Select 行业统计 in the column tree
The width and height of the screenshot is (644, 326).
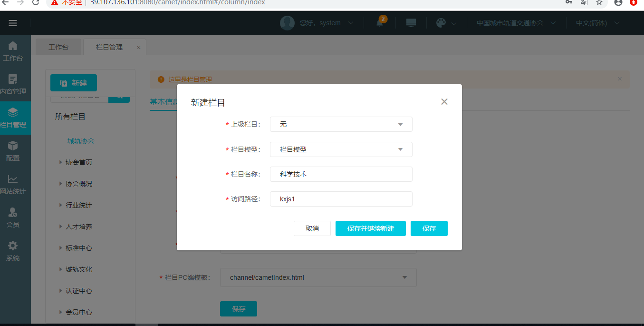coord(79,205)
